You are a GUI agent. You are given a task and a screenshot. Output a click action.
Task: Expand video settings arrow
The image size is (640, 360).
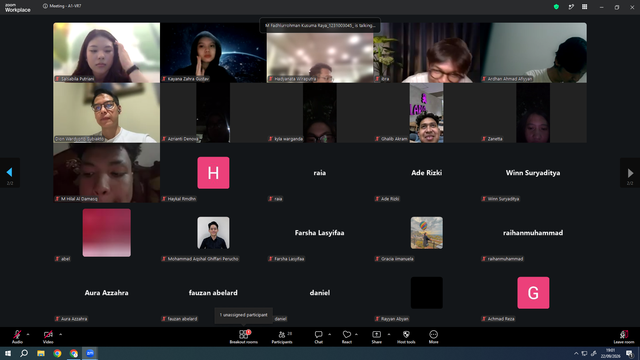[60, 334]
